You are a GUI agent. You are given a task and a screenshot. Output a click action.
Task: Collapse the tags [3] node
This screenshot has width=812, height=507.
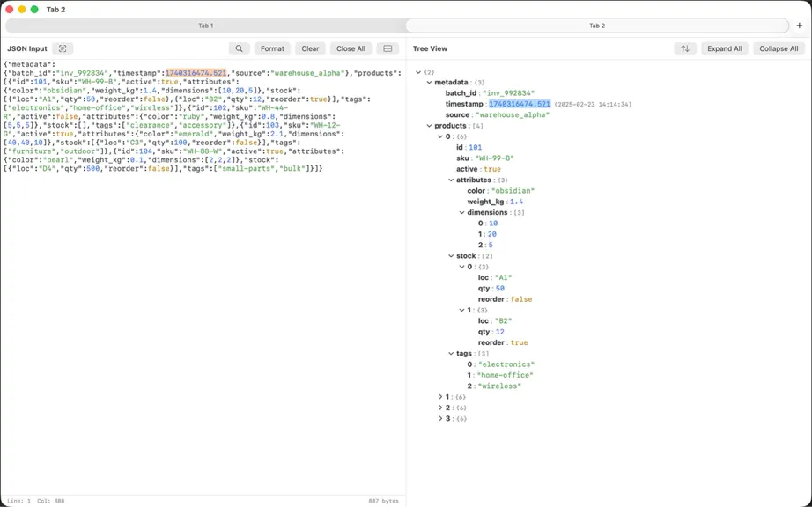(x=451, y=354)
